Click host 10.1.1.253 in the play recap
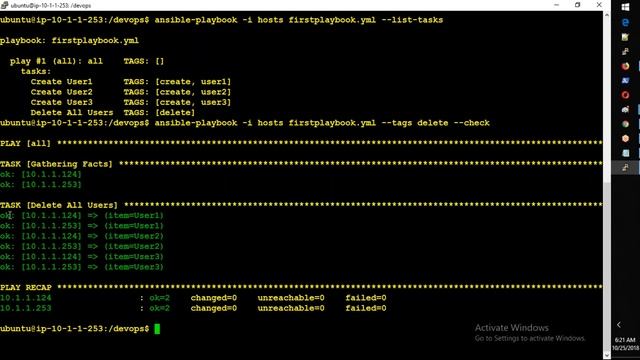The height and width of the screenshot is (360, 640). pyautogui.click(x=26, y=308)
